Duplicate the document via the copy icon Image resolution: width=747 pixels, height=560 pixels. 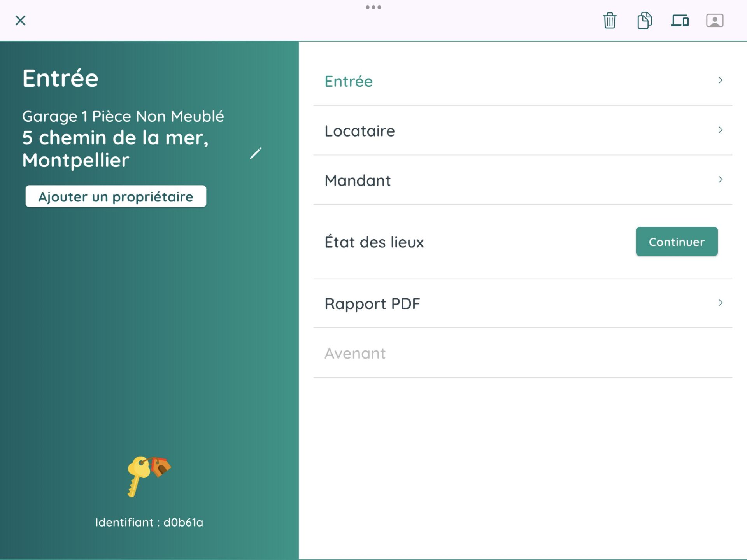click(x=644, y=21)
